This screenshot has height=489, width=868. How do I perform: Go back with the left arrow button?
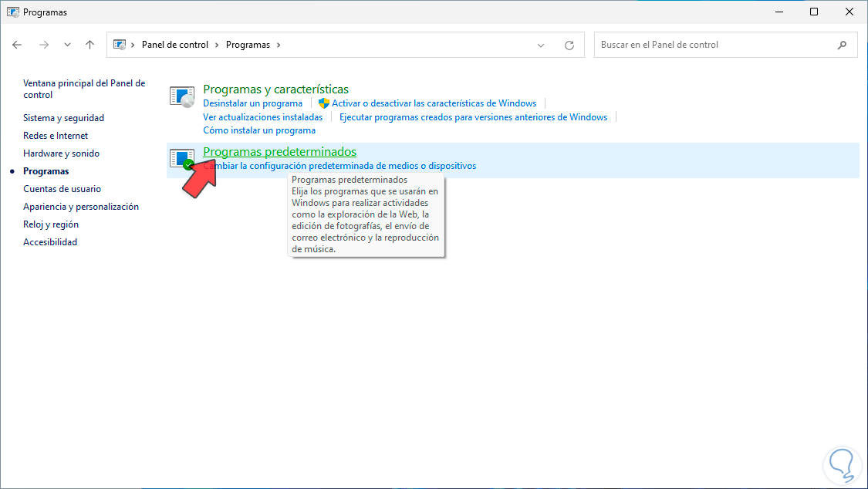pyautogui.click(x=17, y=45)
